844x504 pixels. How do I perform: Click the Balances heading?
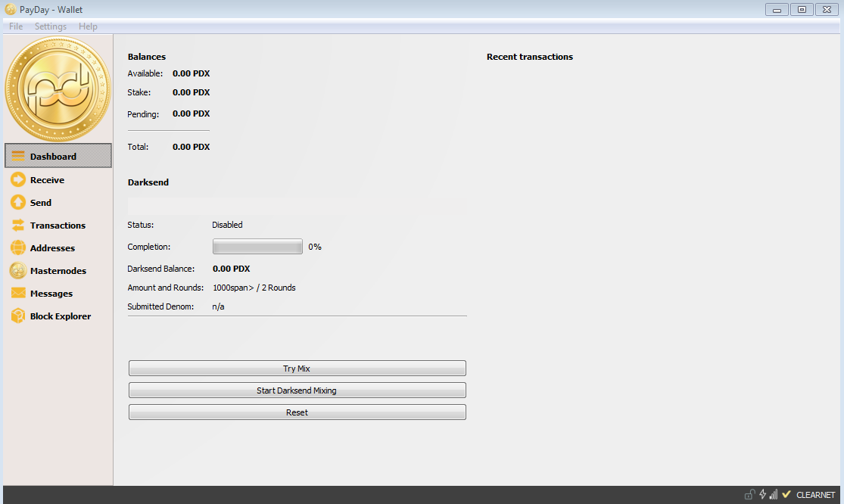[146, 57]
